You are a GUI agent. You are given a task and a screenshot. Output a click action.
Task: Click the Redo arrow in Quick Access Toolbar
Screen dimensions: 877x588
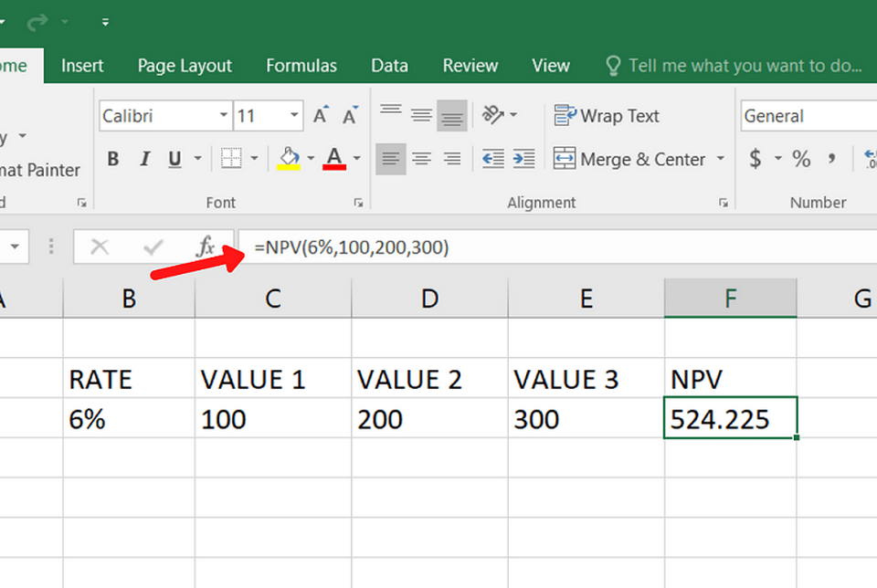38,22
